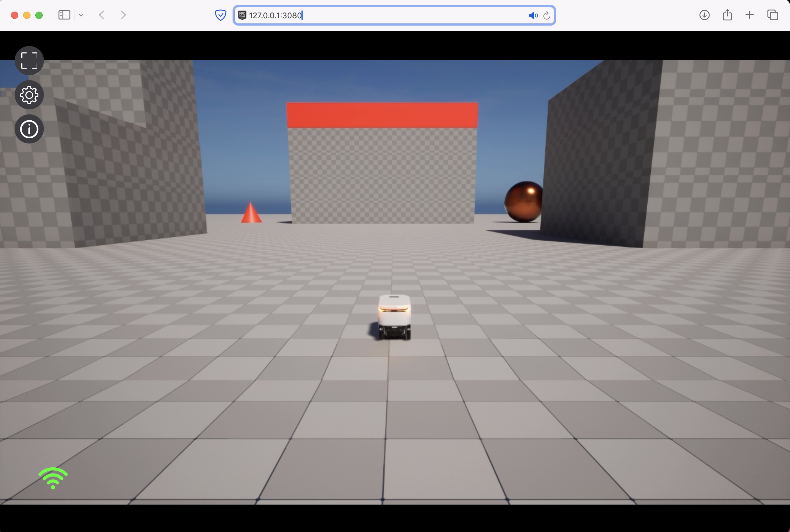
Task: Click the address bar showing 127.0.0.1:3080
Action: point(373,15)
